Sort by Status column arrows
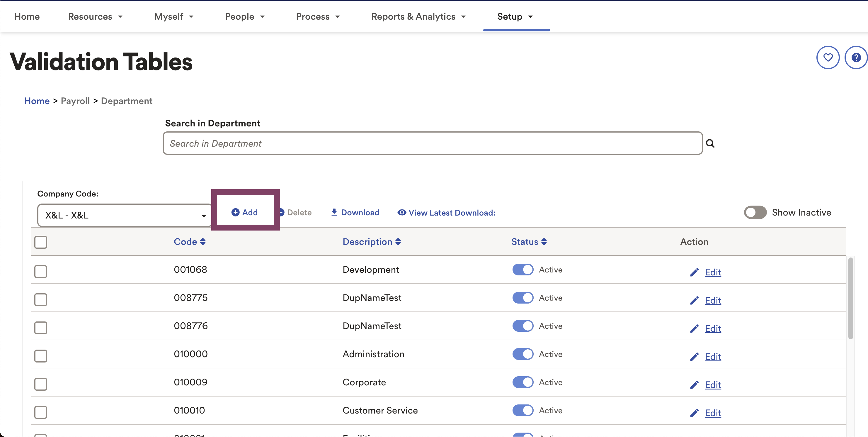Image resolution: width=868 pixels, height=437 pixels. click(544, 242)
